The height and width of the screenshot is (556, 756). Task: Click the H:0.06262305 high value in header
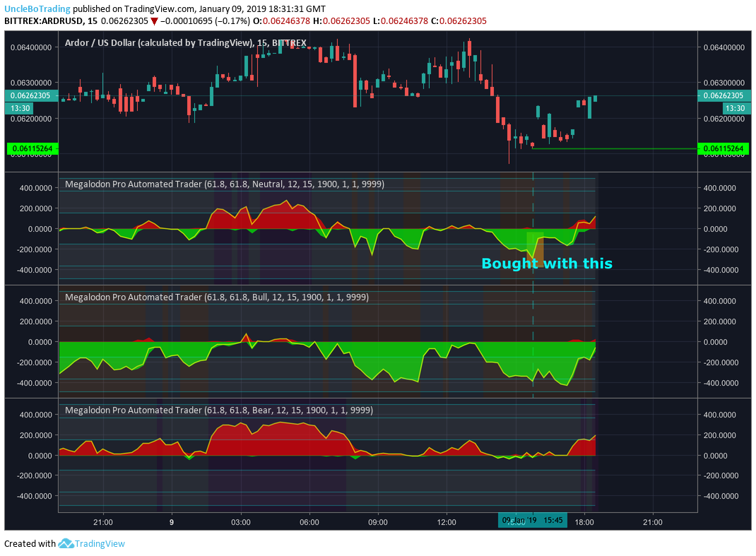(341, 20)
